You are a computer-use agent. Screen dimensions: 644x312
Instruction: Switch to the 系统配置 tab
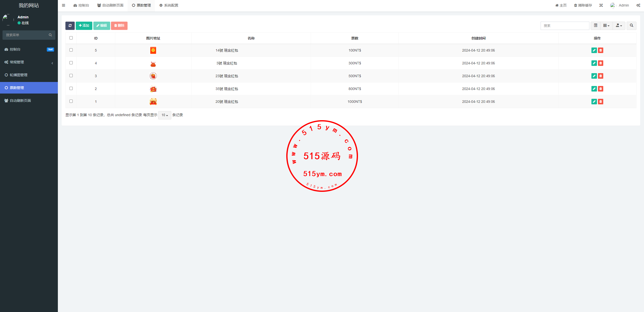click(169, 5)
